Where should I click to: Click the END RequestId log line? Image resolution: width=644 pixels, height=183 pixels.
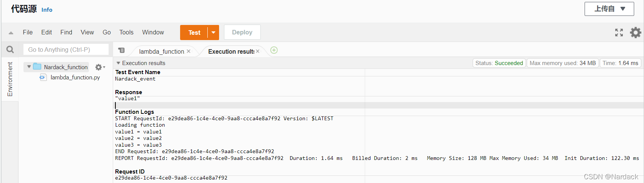194,152
